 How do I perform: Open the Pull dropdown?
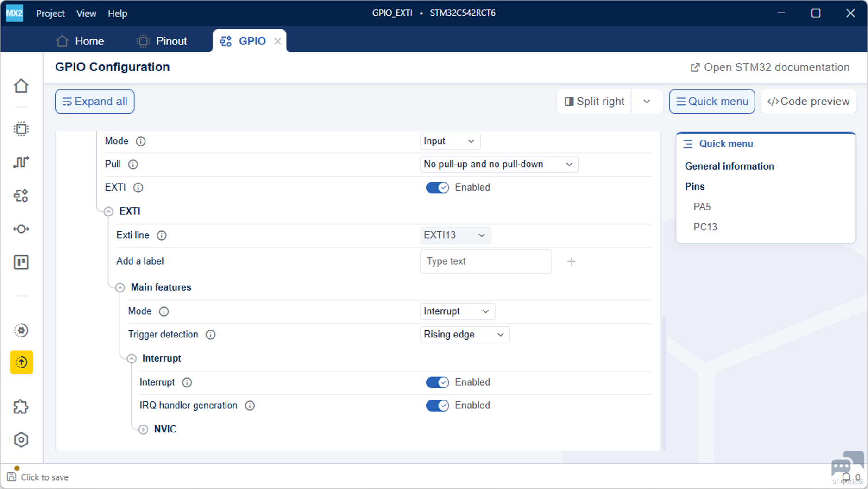pos(499,165)
